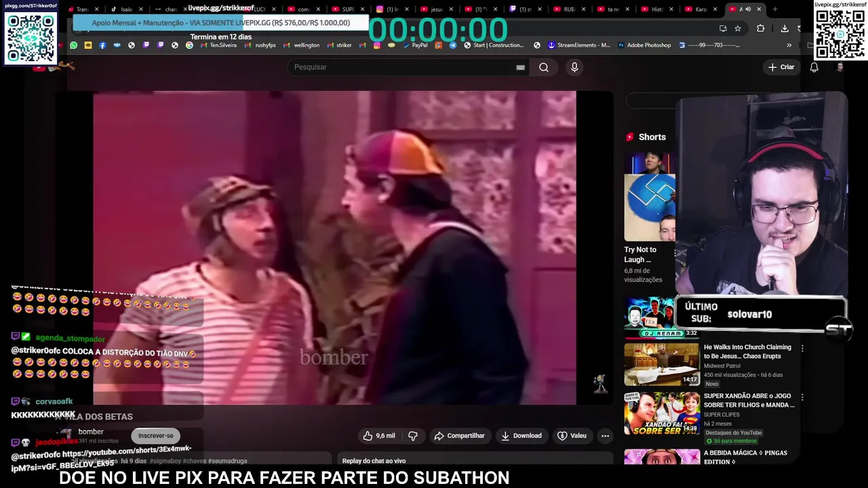Open A BEBIDA MÁGICA PINGAS EDITION video title
Viewport: 868px width, 488px height.
[745, 457]
